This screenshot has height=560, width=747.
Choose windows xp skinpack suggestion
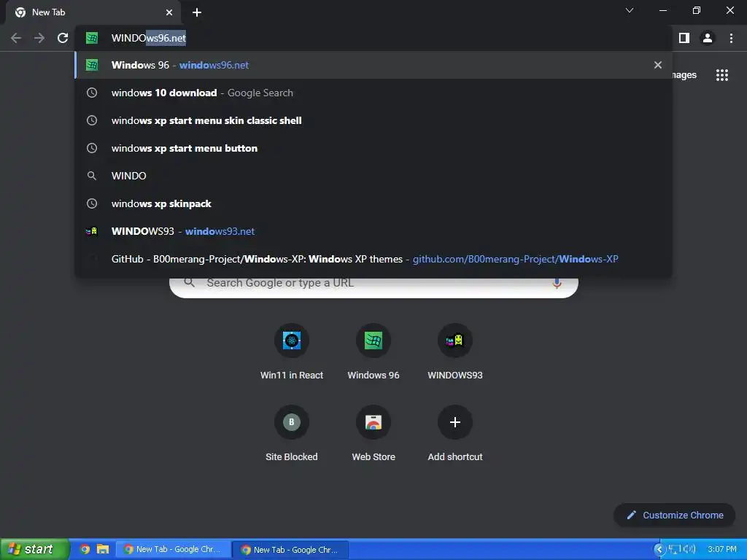click(x=373, y=203)
